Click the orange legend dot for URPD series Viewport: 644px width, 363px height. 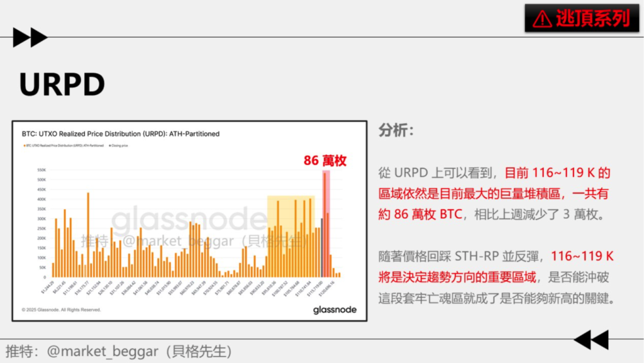[23, 146]
